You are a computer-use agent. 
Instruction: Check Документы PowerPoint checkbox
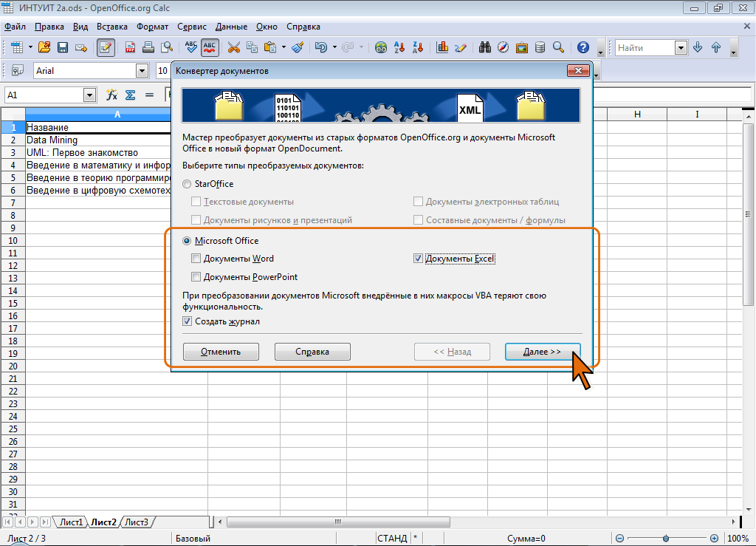(196, 277)
